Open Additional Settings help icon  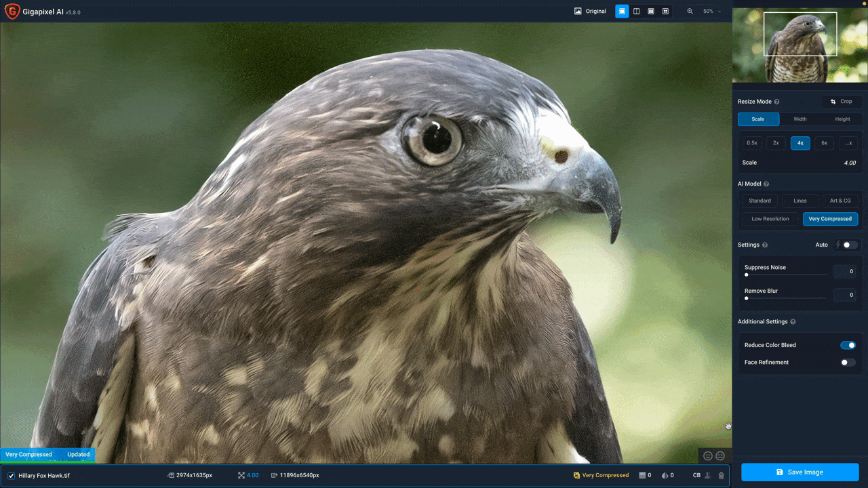pos(793,322)
